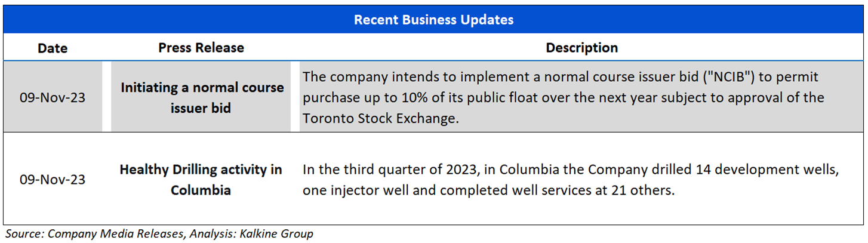Select the "Healthy Drilling activity in Columbia" cell
Screen dimensions: 868x243
(201, 180)
